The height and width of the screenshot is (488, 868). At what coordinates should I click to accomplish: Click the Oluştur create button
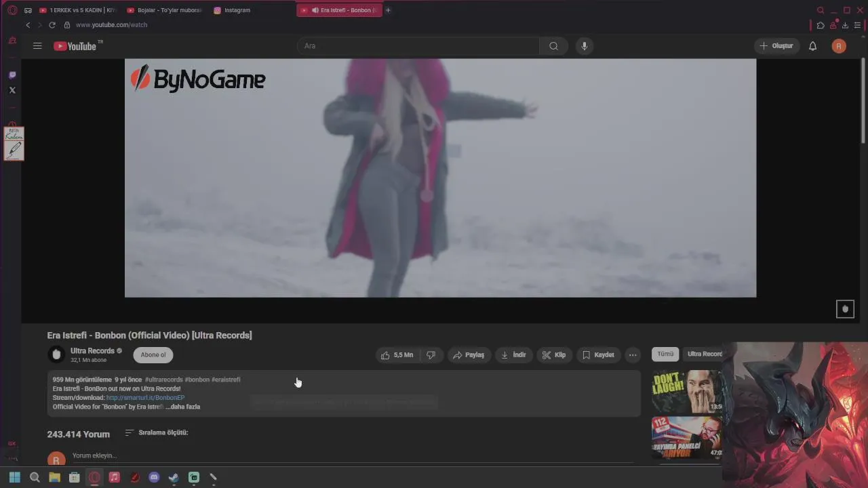[776, 46]
